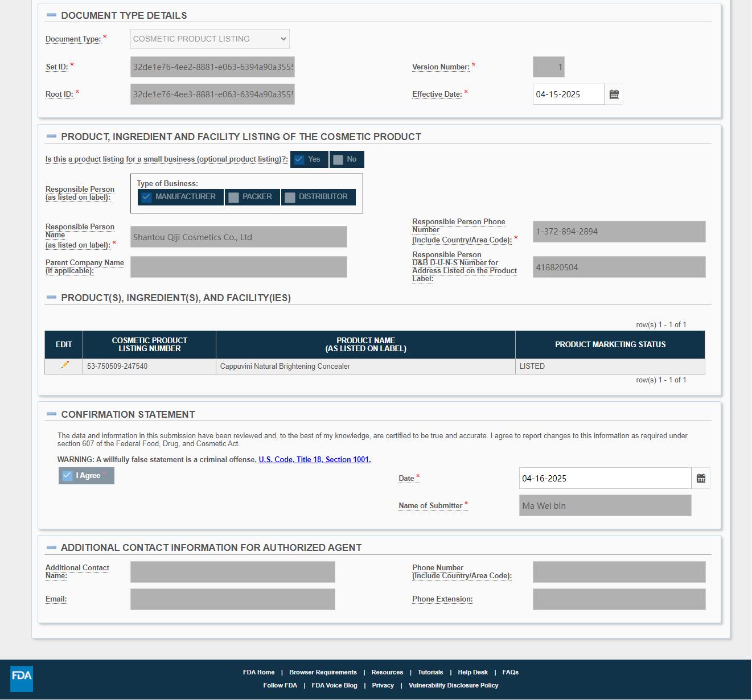Check the Packer business type
Screen dimensions: 752x700
(x=234, y=197)
